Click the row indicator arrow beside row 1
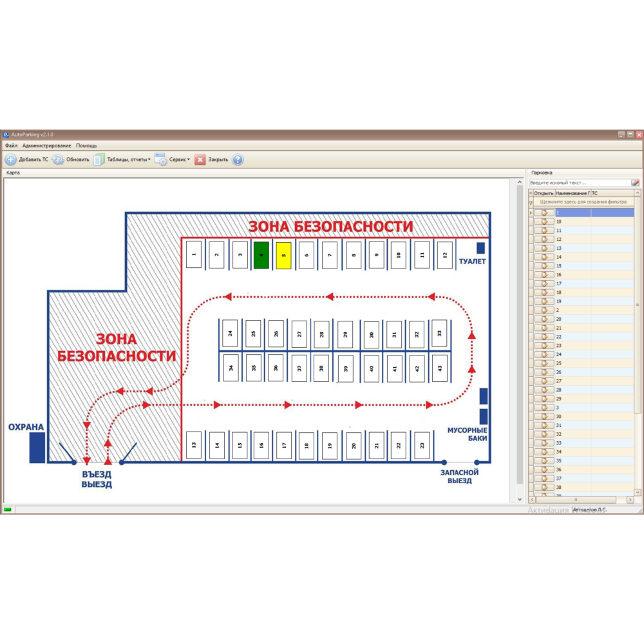This screenshot has height=644, width=644. tap(531, 213)
